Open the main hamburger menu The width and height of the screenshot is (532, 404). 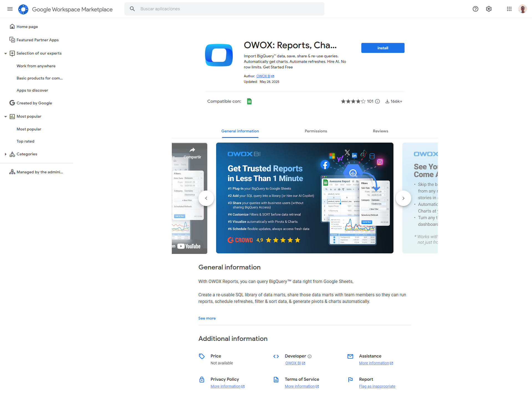point(10,9)
